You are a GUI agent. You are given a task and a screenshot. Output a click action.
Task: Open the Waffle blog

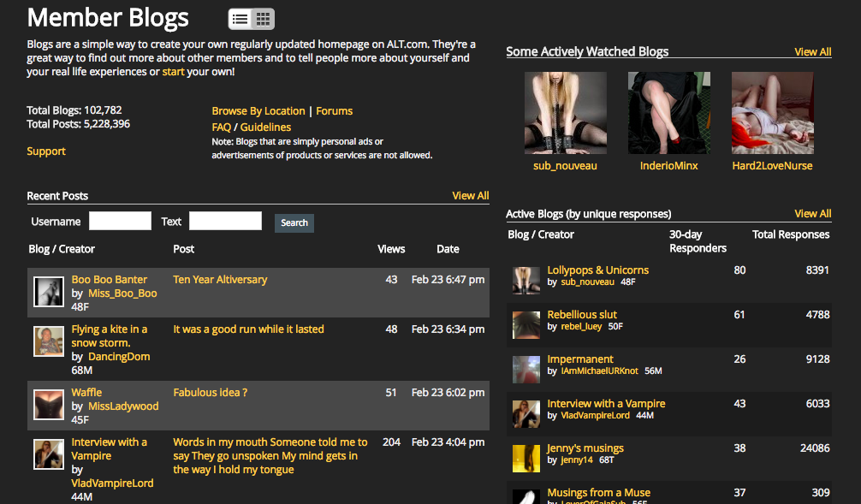[x=86, y=393]
